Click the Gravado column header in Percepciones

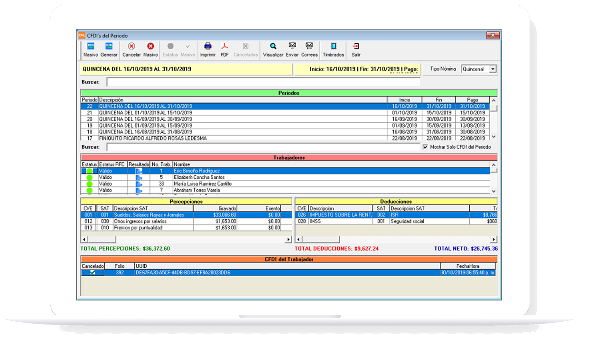click(x=215, y=208)
